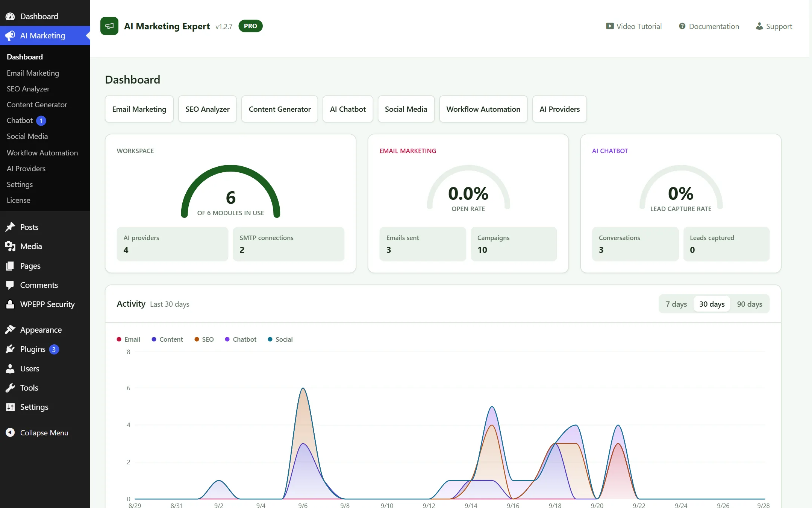Select the 7 days activity range
This screenshot has height=508, width=812.
point(676,304)
